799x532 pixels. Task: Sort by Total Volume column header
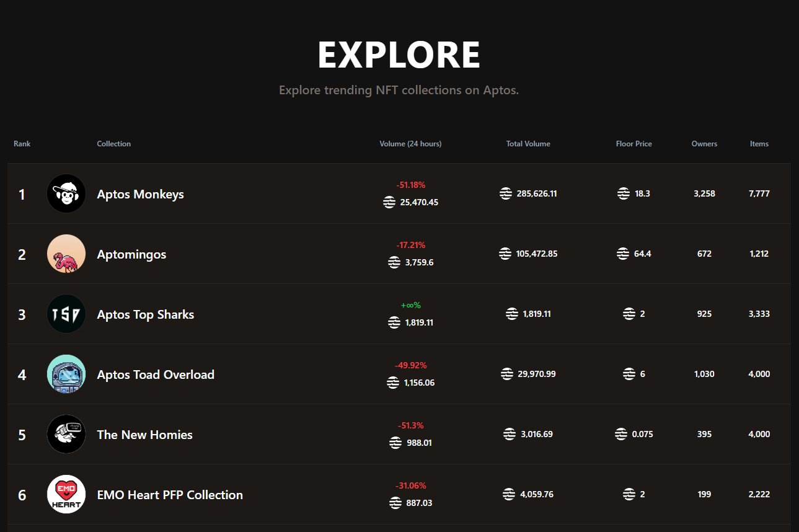point(528,144)
